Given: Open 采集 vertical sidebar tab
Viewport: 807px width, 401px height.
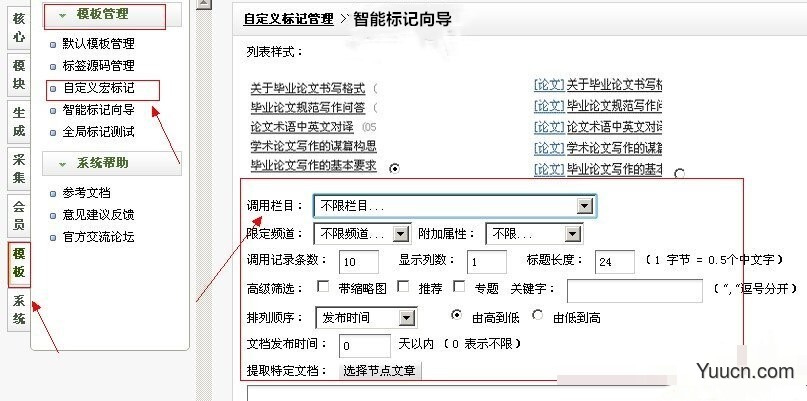Looking at the screenshot, I should [x=19, y=167].
